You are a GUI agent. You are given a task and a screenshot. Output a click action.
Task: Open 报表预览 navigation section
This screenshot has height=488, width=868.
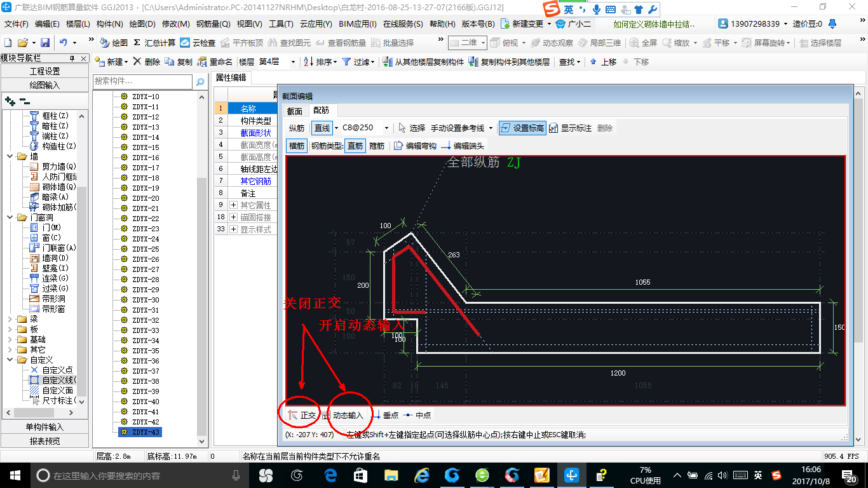(x=44, y=441)
